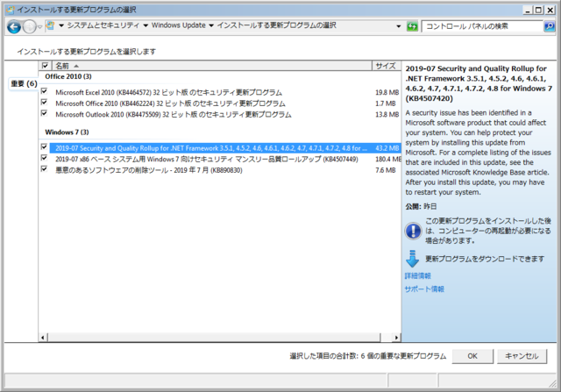
Task: Collapse the Windows 7 (3) group
Action: coord(67,132)
